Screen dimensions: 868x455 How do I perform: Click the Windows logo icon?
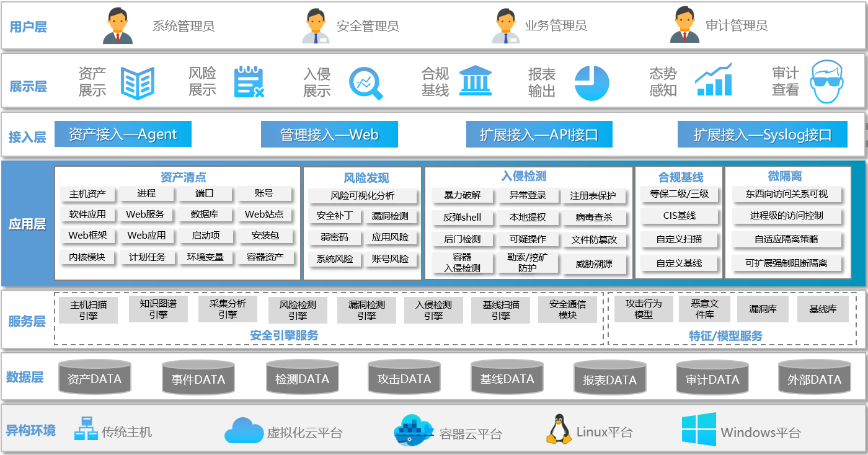699,430
